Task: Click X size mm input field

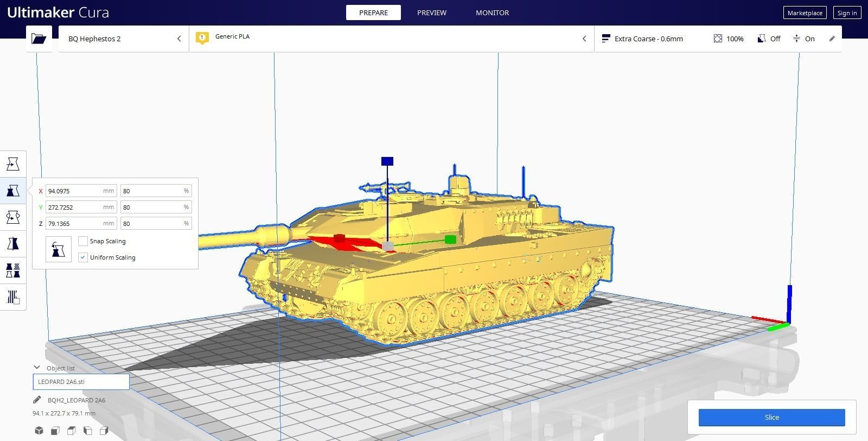Action: [81, 191]
